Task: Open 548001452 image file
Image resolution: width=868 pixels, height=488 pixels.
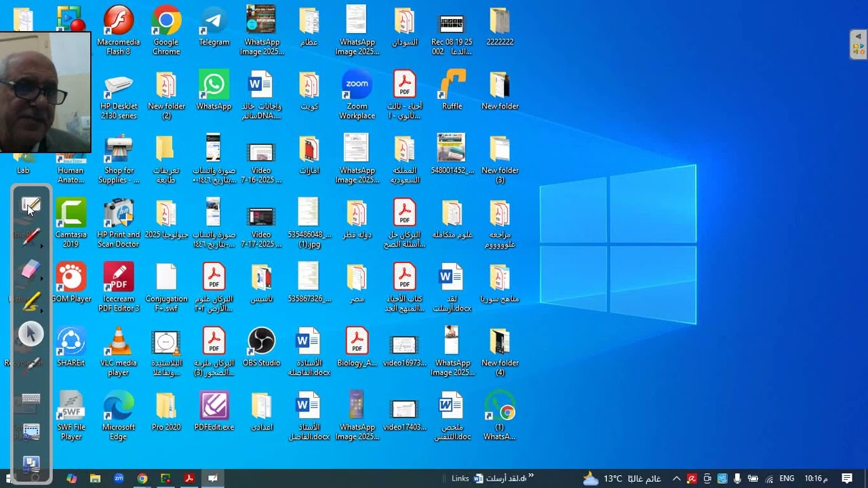Action: [x=452, y=155]
